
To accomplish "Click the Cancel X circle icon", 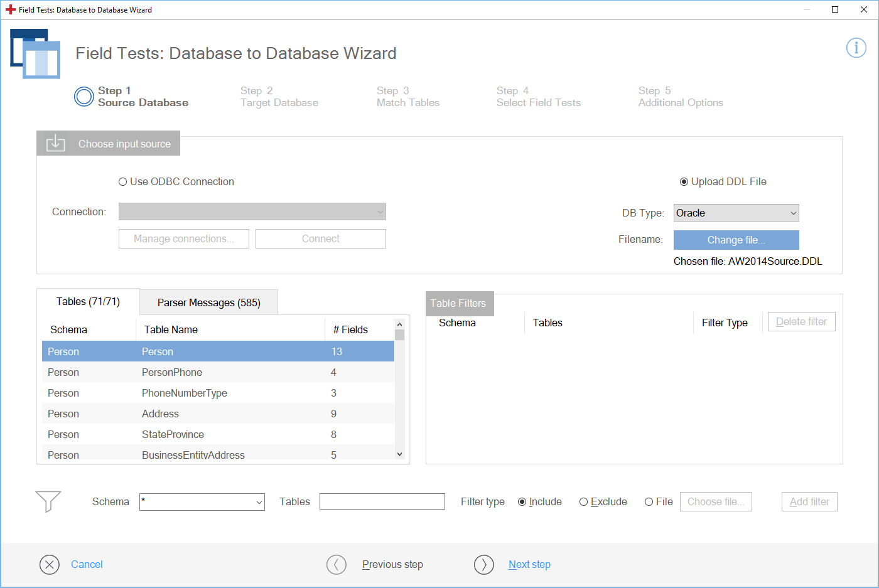I will (x=50, y=565).
